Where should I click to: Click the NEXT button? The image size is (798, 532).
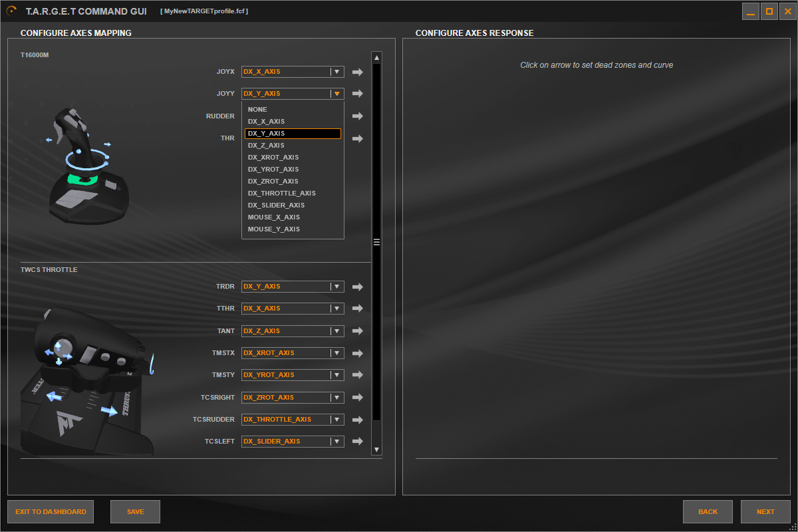click(765, 512)
